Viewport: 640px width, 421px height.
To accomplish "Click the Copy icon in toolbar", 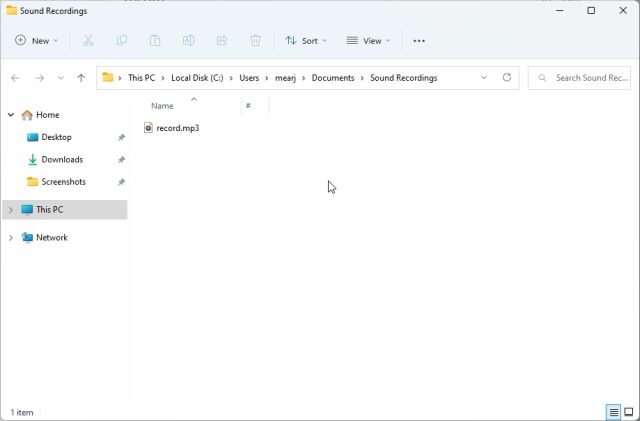I will coord(122,40).
